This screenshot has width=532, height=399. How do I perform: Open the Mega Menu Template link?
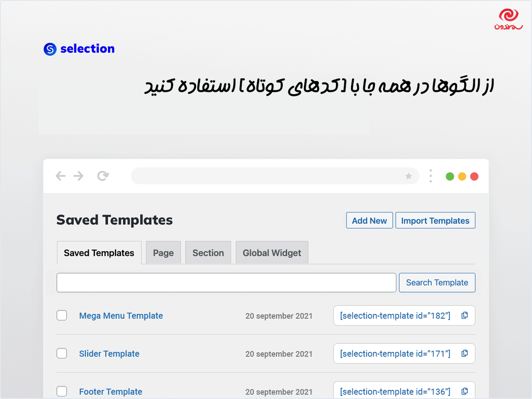[x=121, y=315]
